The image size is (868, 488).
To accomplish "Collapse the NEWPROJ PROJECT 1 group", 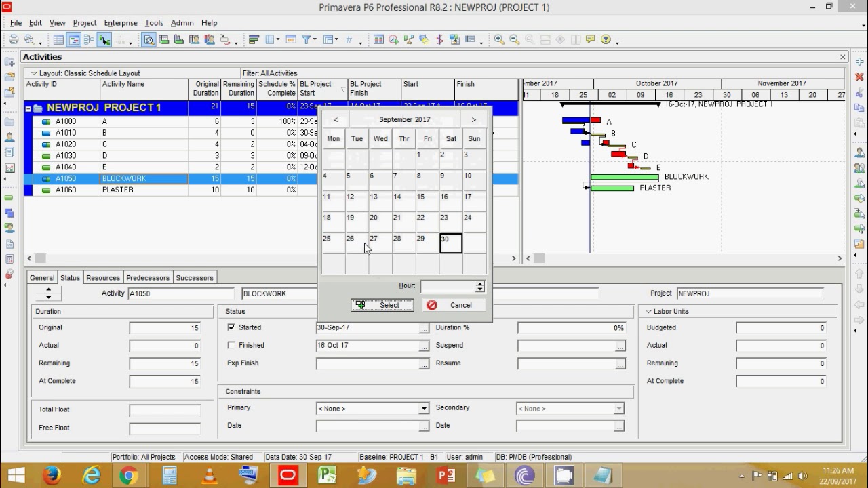I will tap(28, 108).
